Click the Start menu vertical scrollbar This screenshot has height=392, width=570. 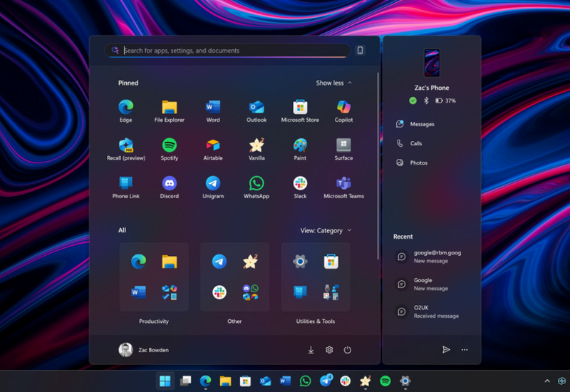[x=378, y=165]
